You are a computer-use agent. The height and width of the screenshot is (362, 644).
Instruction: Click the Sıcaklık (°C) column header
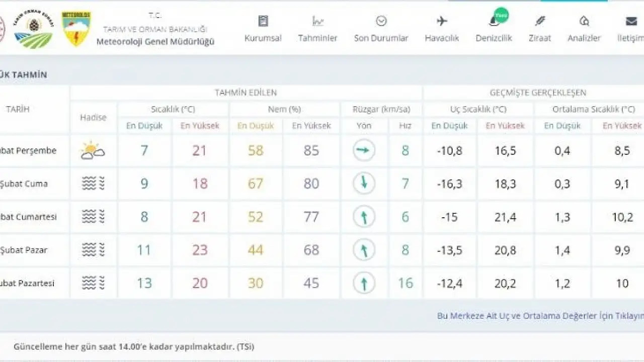coord(173,109)
